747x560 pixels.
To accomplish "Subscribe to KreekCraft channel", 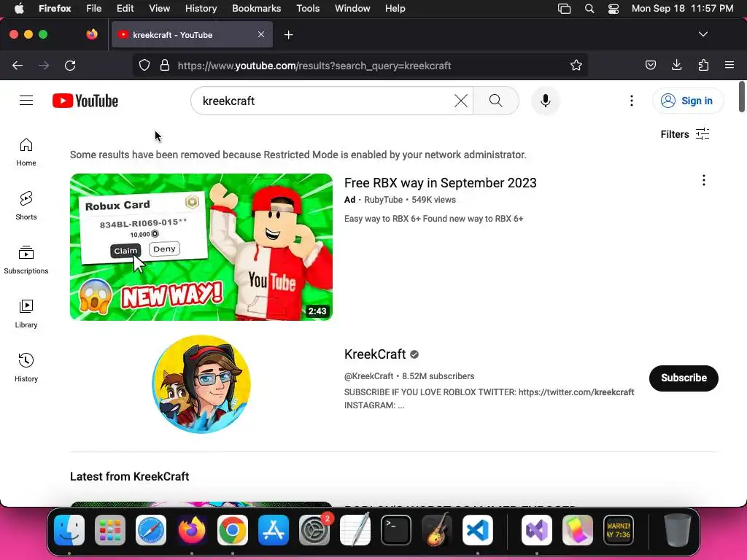I will [x=684, y=378].
